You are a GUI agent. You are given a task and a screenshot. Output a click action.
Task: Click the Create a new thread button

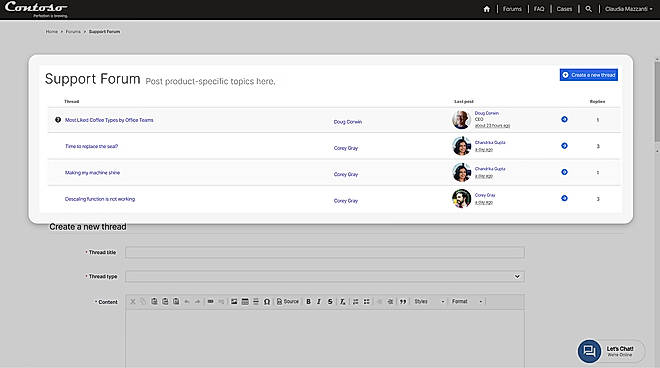[589, 75]
